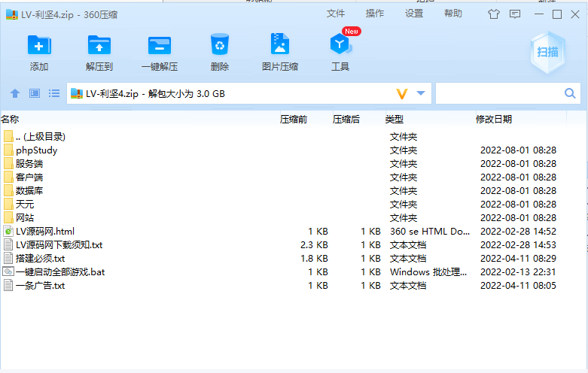The width and height of the screenshot is (588, 373).
Task: Click the batch file icon of 一键启动全部游戏.bat
Action: (8, 271)
